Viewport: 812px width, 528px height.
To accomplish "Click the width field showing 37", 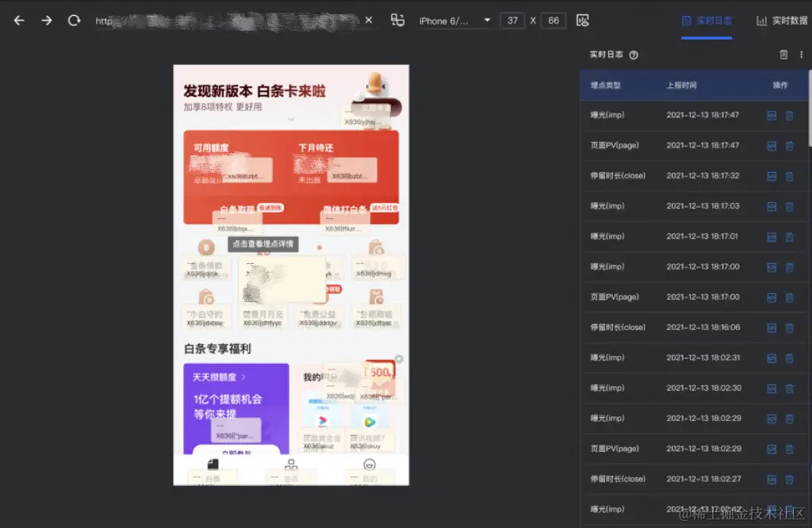I will coord(512,20).
